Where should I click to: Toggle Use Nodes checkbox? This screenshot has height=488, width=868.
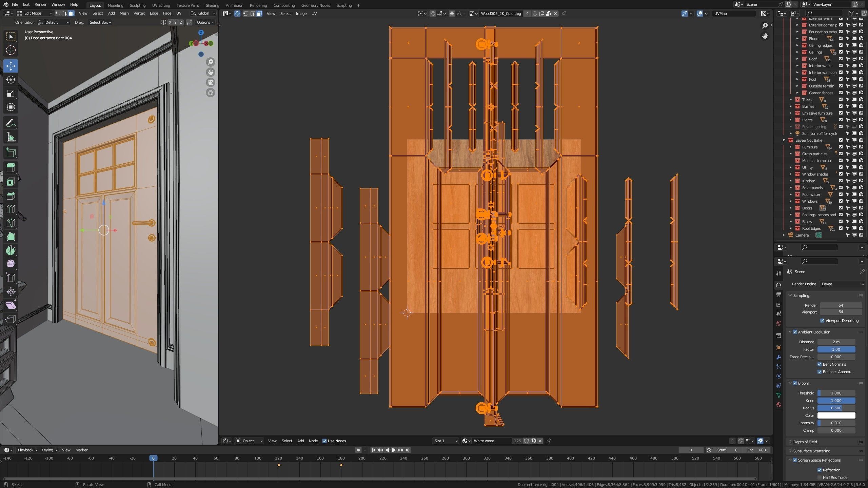pos(324,441)
